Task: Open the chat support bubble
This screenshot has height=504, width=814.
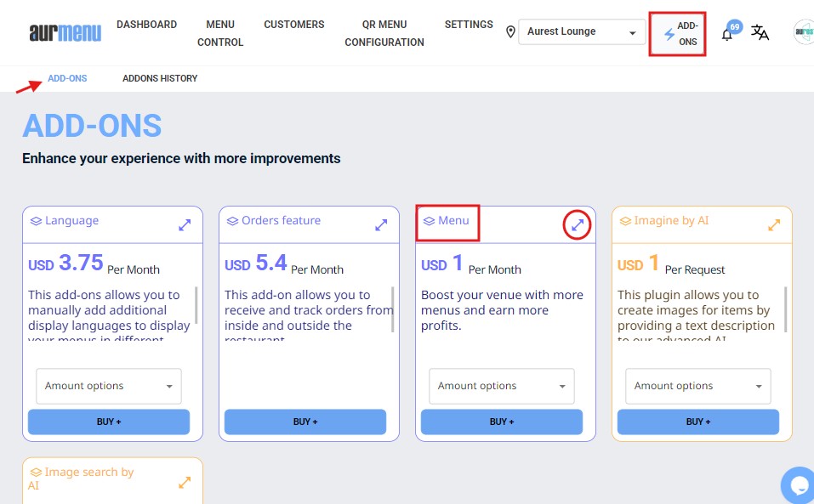Action: point(799,485)
